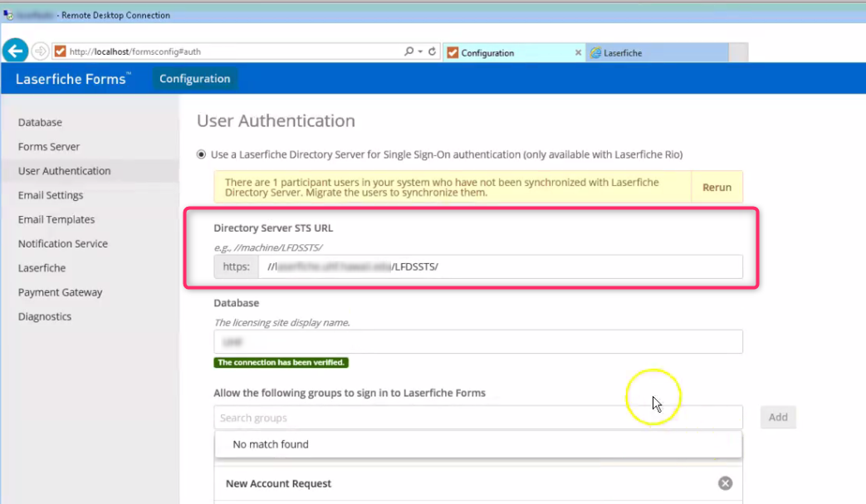Click the licensing site display name field
This screenshot has height=504, width=866.
coord(478,342)
